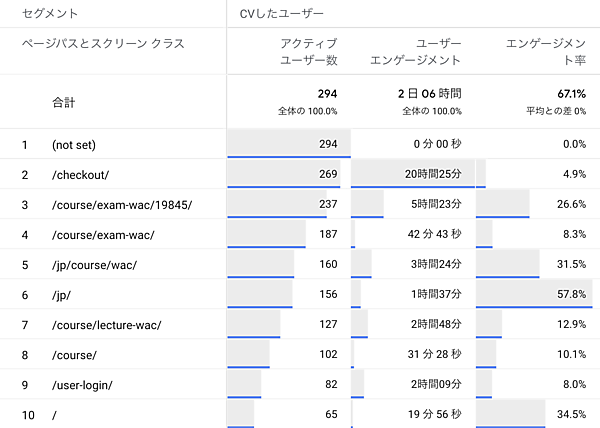Click the 57.8% engagement rate cell
This screenshot has width=600, height=428.
(569, 295)
